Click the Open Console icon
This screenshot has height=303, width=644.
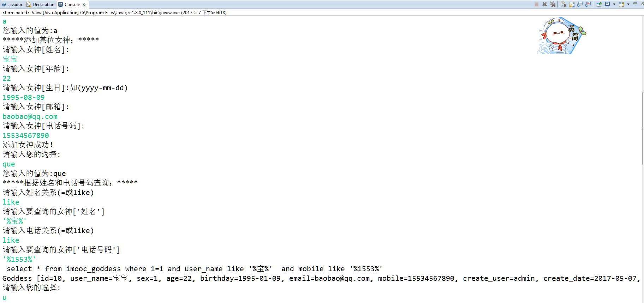point(621,4)
